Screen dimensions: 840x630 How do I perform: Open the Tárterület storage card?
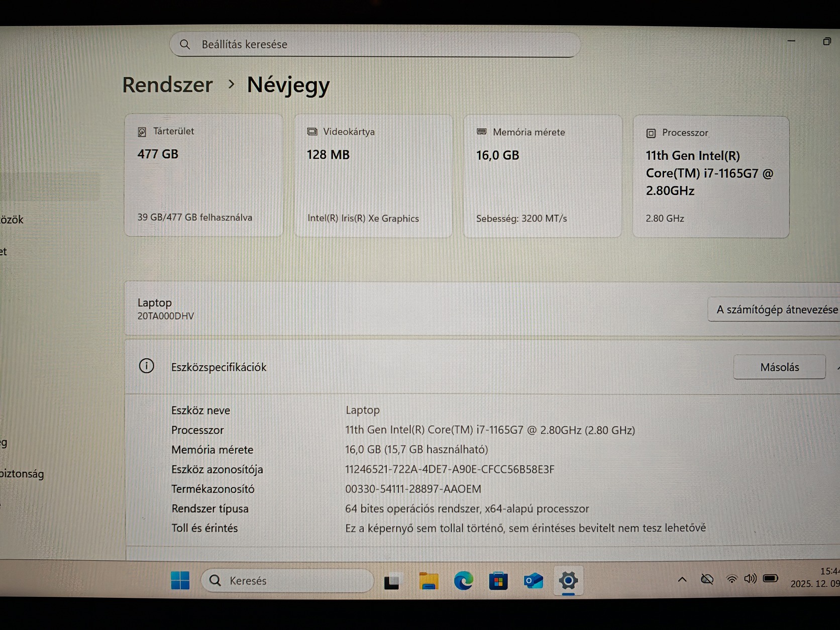(x=203, y=175)
